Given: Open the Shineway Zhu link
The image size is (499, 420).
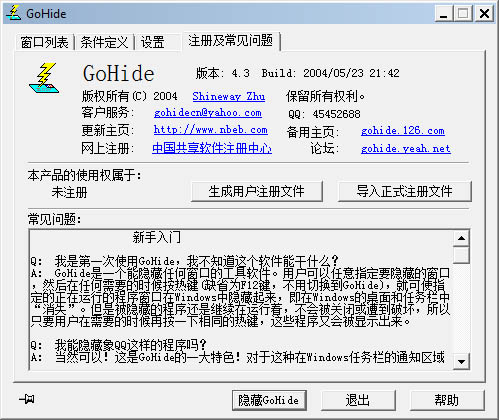Looking at the screenshot, I should click(229, 96).
